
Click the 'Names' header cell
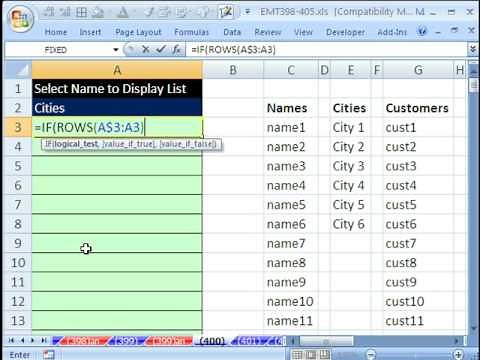pos(291,108)
